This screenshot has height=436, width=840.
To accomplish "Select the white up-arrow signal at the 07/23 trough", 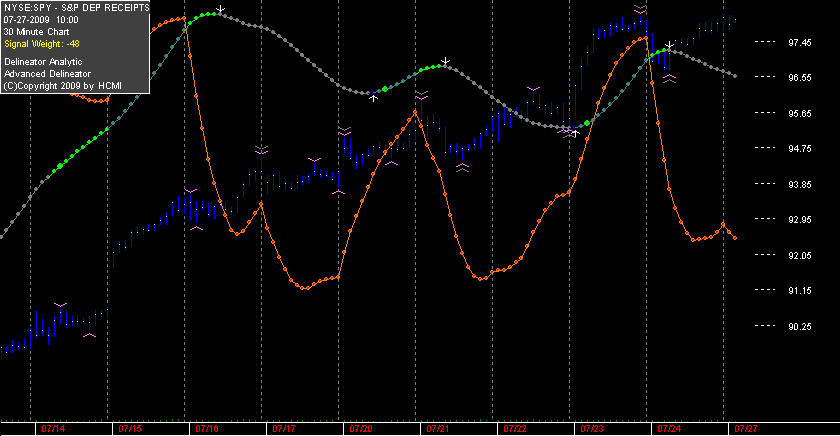I will (x=575, y=133).
